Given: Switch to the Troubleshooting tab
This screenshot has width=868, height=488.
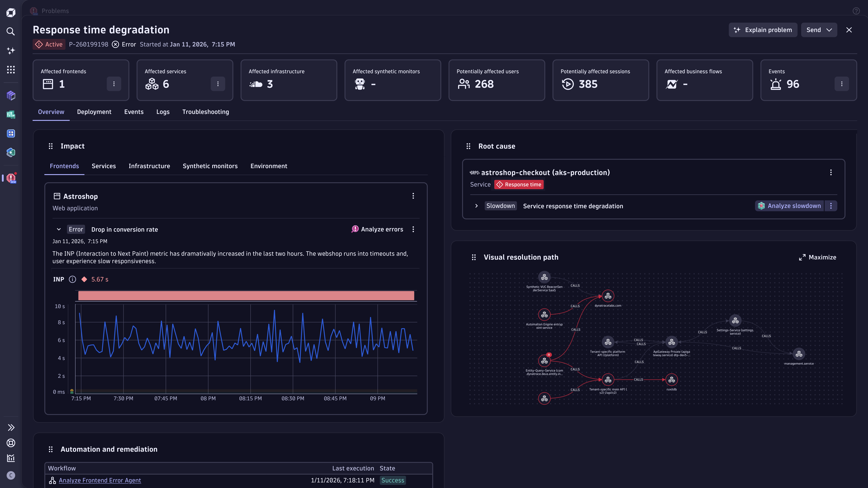Looking at the screenshot, I should (205, 111).
